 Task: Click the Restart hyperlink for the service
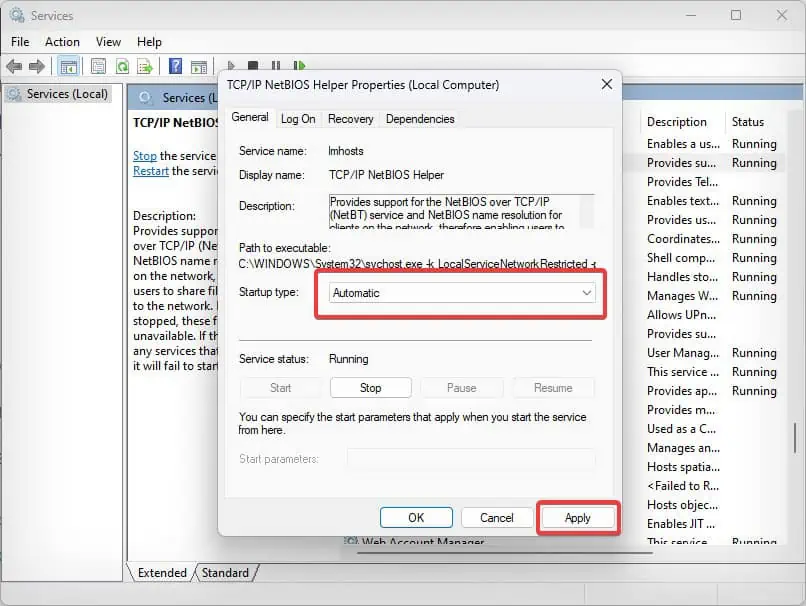[150, 170]
